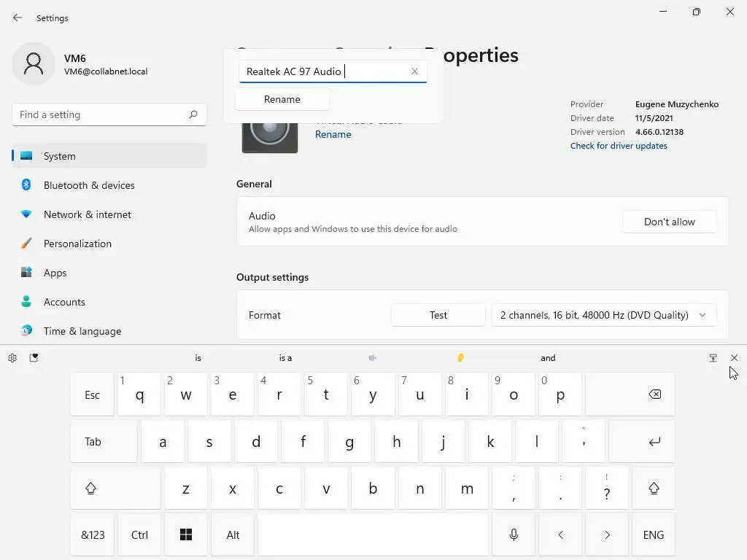747x560 pixels.
Task: Open the System settings category
Action: click(x=109, y=156)
